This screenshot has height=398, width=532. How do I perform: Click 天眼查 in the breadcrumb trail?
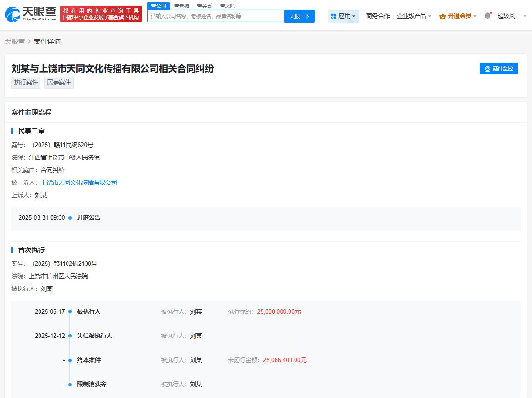pos(14,41)
